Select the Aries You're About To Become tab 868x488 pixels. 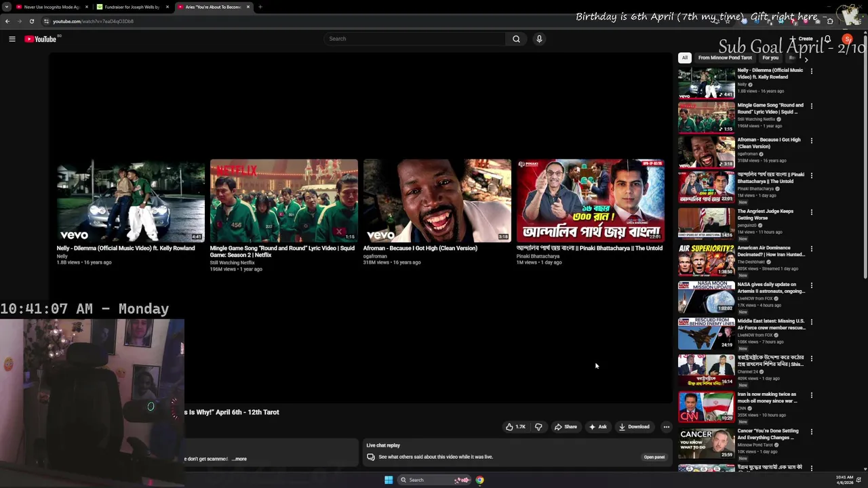(213, 7)
